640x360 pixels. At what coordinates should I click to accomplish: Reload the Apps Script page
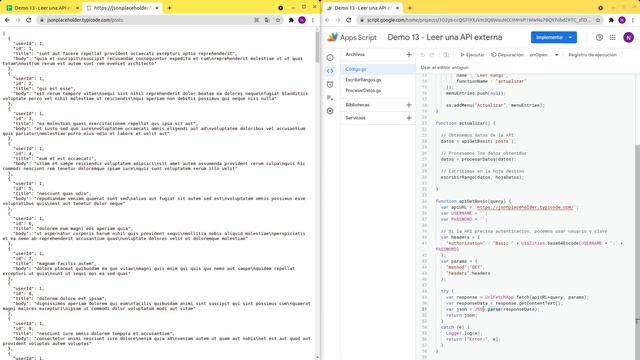(x=349, y=20)
